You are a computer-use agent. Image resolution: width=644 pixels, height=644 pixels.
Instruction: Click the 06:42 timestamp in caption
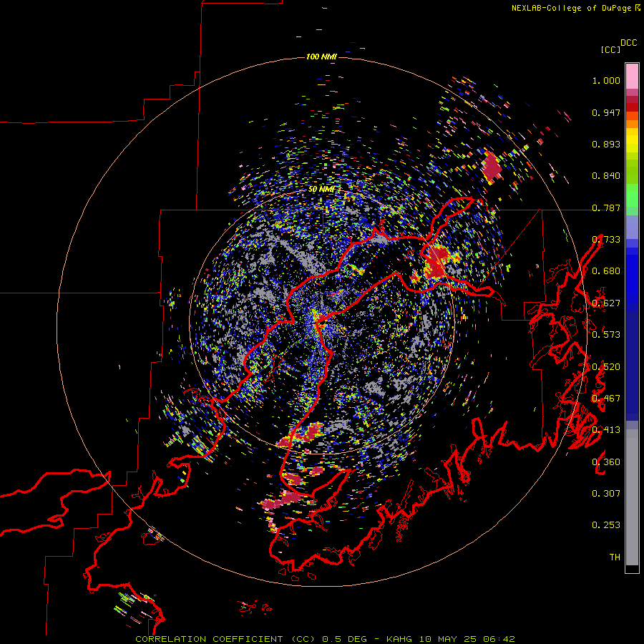(499, 639)
